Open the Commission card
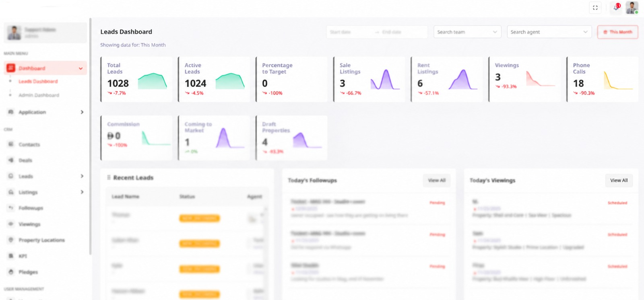This screenshot has width=644, height=300. 136,138
